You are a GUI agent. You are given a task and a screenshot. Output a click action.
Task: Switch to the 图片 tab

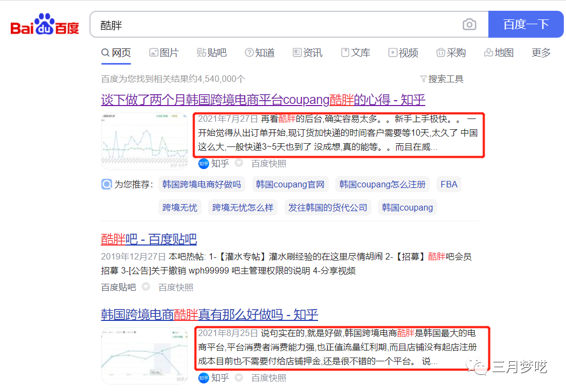[x=164, y=53]
